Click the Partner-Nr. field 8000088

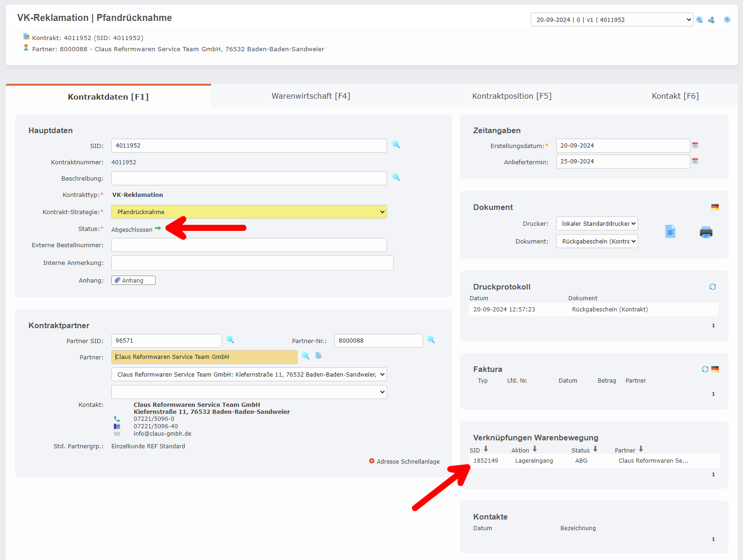click(378, 341)
